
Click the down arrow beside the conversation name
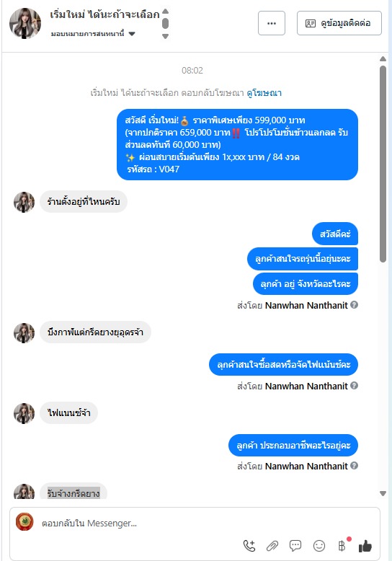pos(165,36)
